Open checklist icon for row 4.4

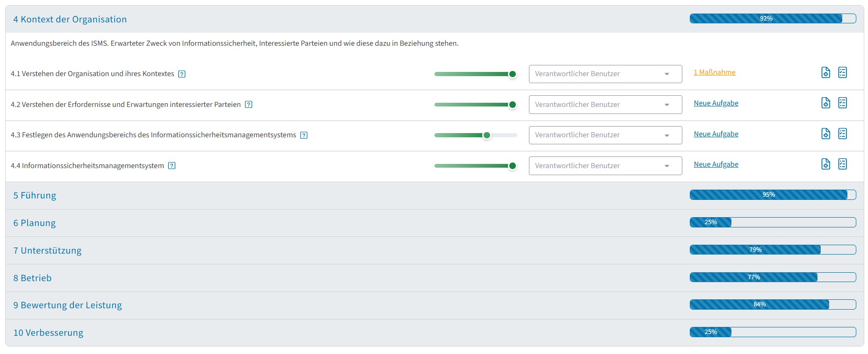click(x=842, y=164)
